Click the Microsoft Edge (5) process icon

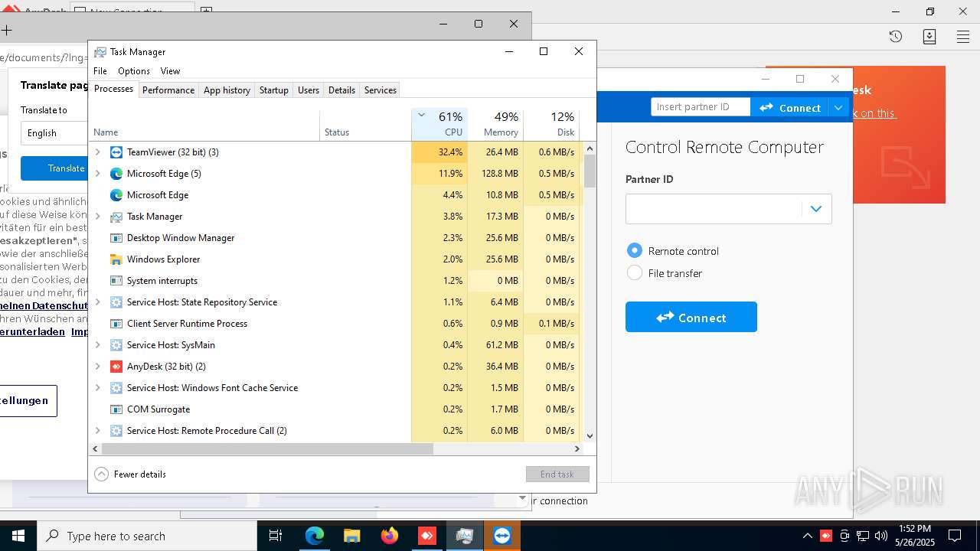tap(116, 174)
